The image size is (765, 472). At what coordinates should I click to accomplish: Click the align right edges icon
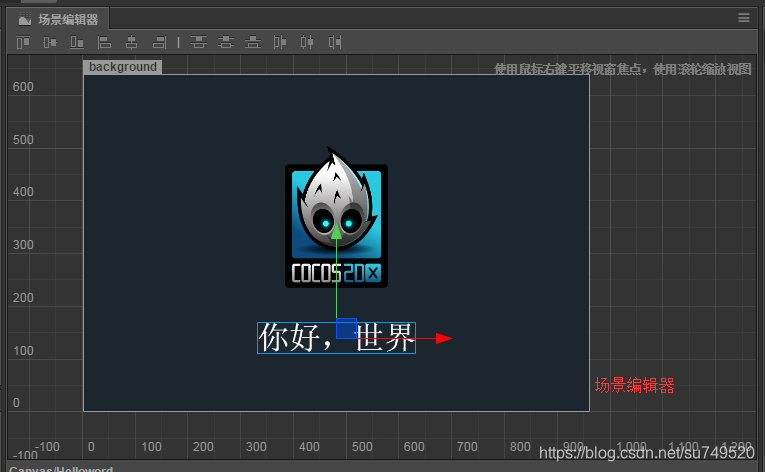(159, 42)
